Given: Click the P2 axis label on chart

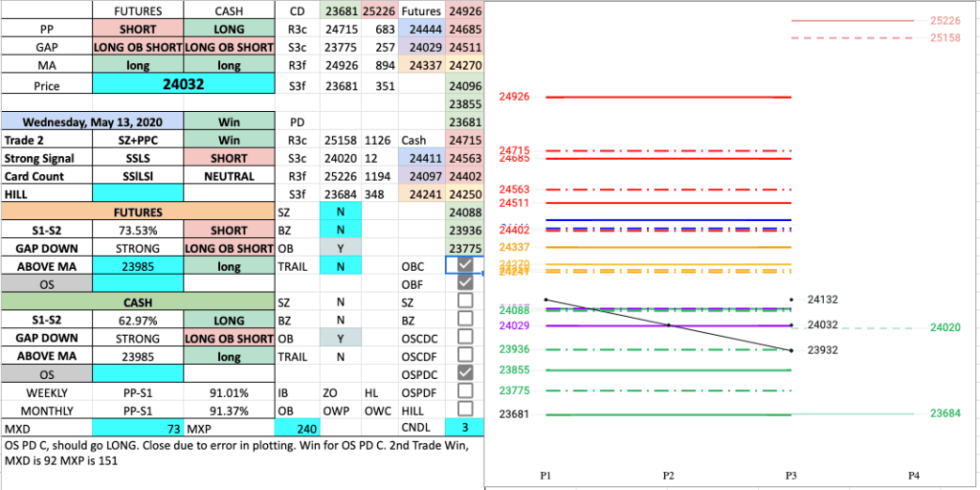Looking at the screenshot, I should (668, 475).
